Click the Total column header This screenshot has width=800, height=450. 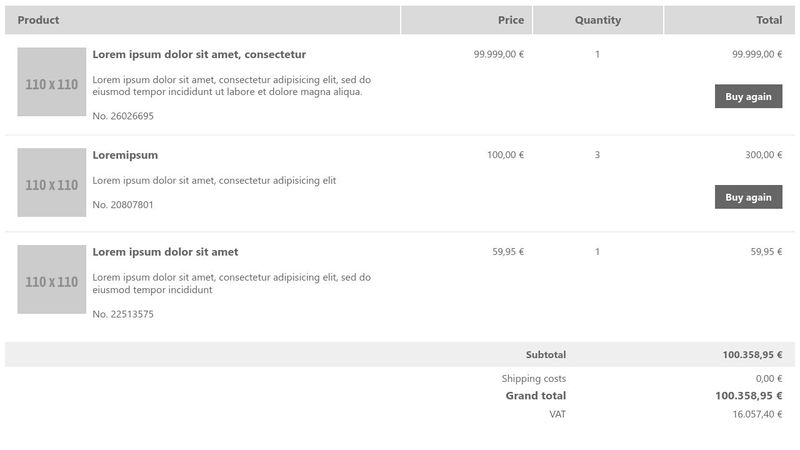pos(769,20)
